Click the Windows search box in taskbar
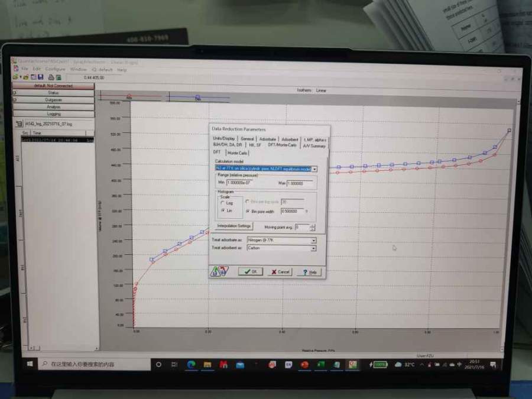Viewport: 532px width, 399px height. [x=95, y=364]
